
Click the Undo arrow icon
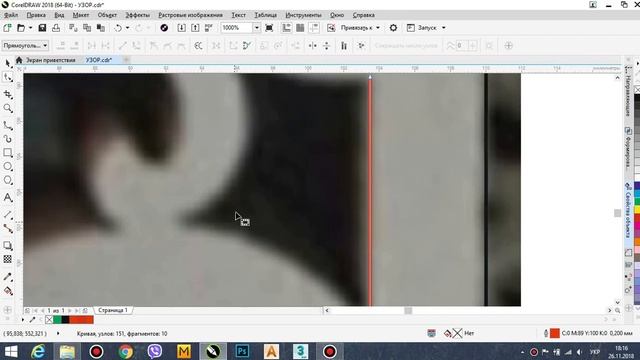118,28
